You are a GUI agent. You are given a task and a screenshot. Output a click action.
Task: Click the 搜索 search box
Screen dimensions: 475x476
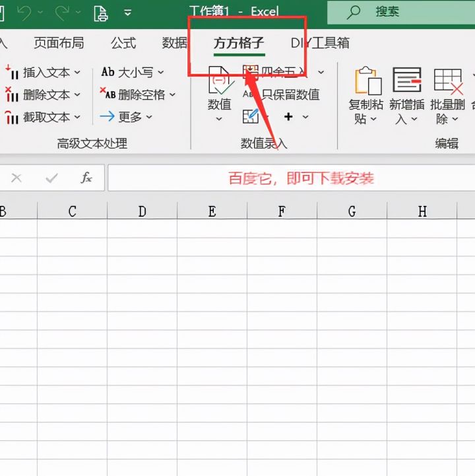click(401, 13)
